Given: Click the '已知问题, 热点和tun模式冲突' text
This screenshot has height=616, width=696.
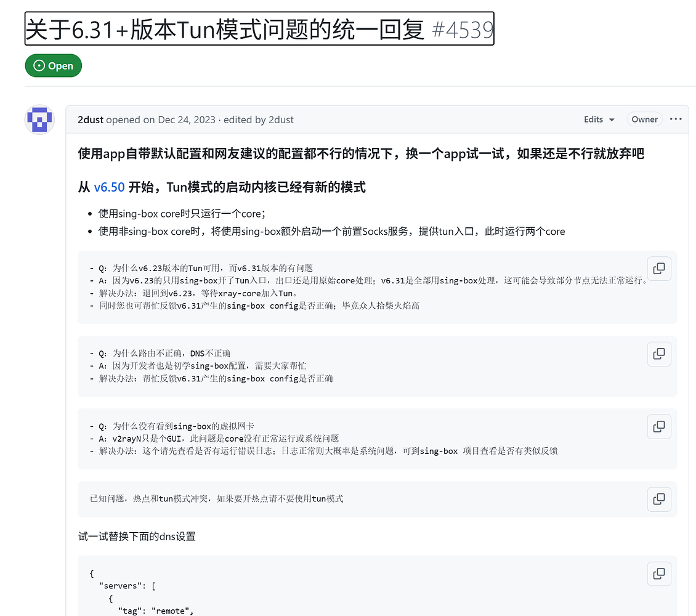Looking at the screenshot, I should (217, 499).
